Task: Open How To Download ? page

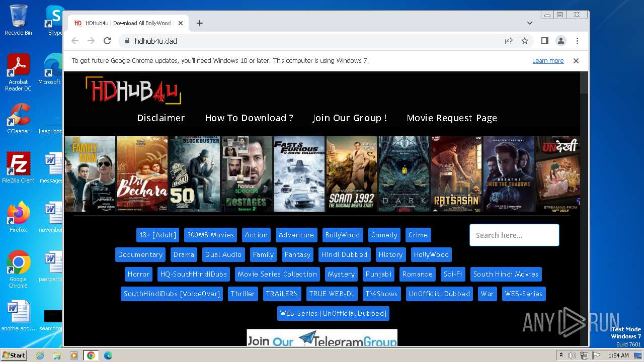Action: click(x=249, y=118)
